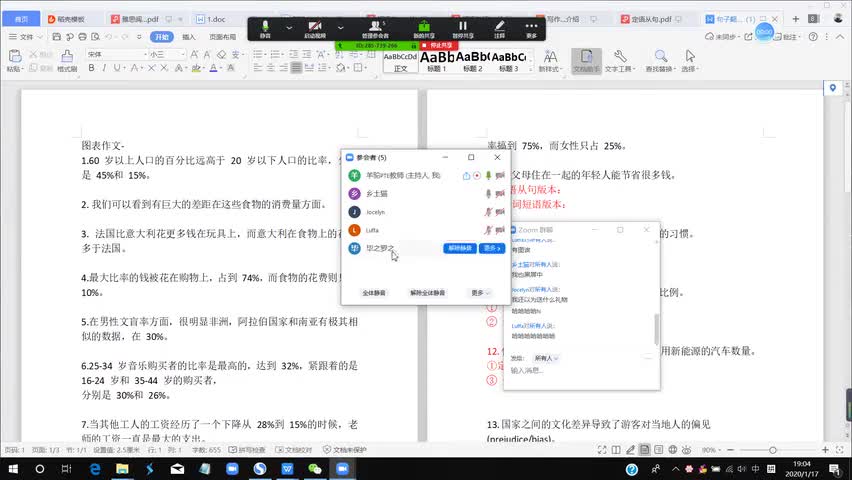Switch to the 插入 ribbon tab
Screen dimensions: 852x480
click(x=189, y=37)
